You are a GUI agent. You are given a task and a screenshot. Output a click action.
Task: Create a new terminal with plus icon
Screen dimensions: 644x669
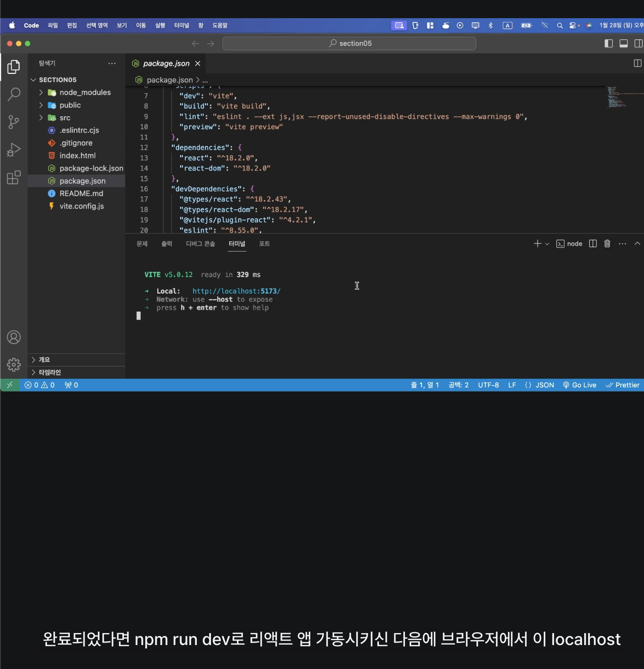click(537, 244)
